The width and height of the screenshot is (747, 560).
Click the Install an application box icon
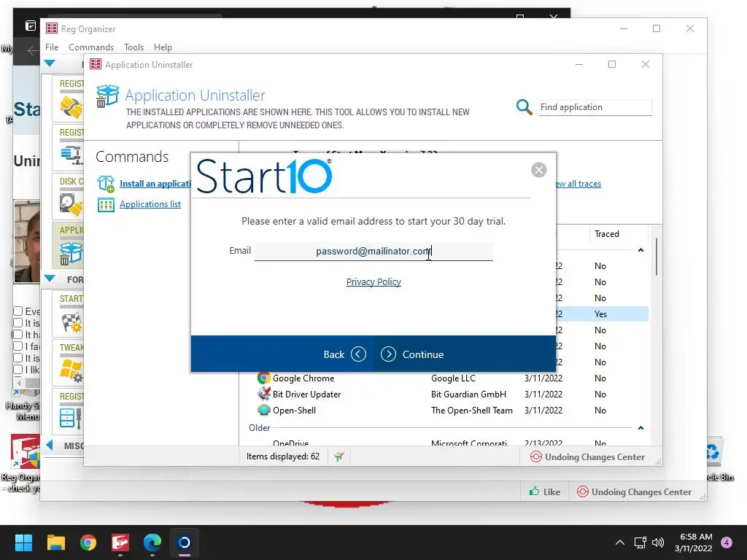pos(106,184)
